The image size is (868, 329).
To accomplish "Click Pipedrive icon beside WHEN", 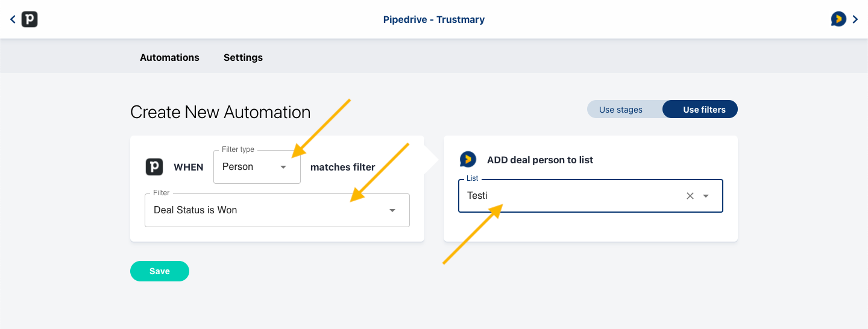I will [154, 167].
